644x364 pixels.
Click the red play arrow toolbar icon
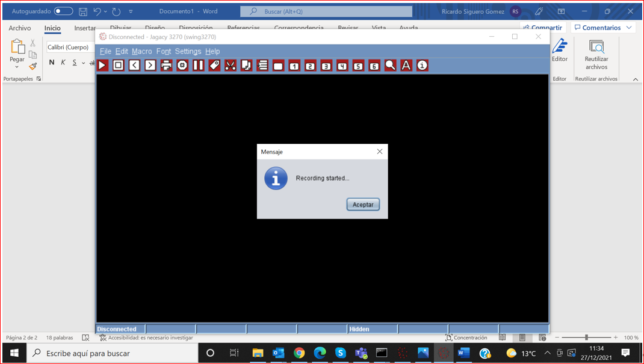(103, 66)
